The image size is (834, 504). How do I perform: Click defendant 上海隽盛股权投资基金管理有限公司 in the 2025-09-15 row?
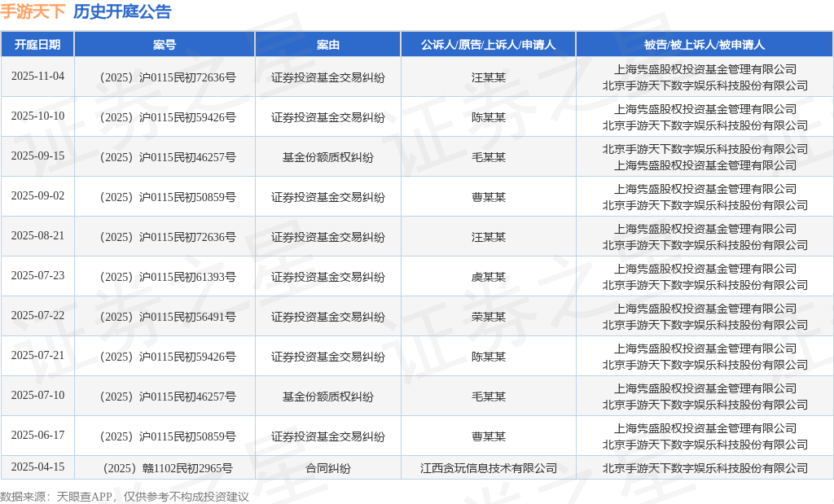(x=705, y=165)
